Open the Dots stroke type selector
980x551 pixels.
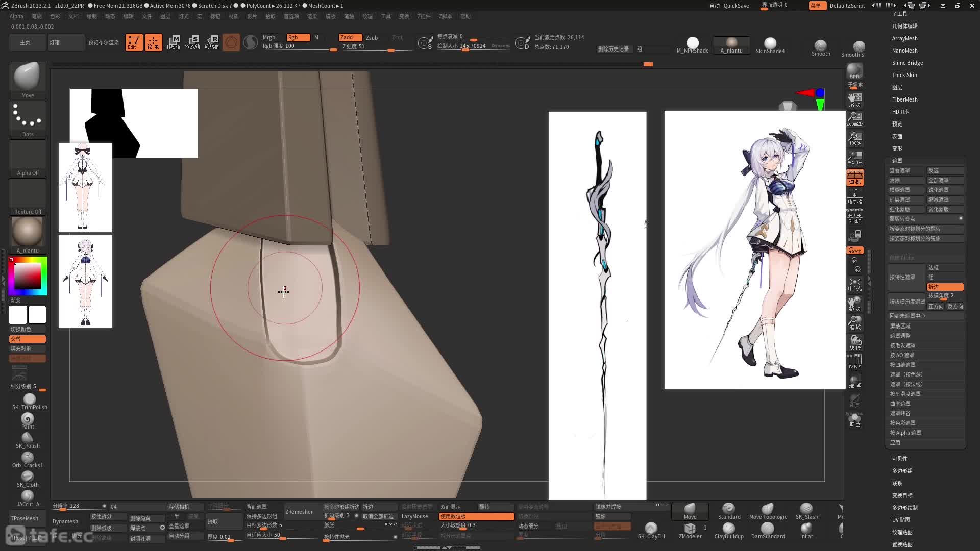[x=28, y=119]
